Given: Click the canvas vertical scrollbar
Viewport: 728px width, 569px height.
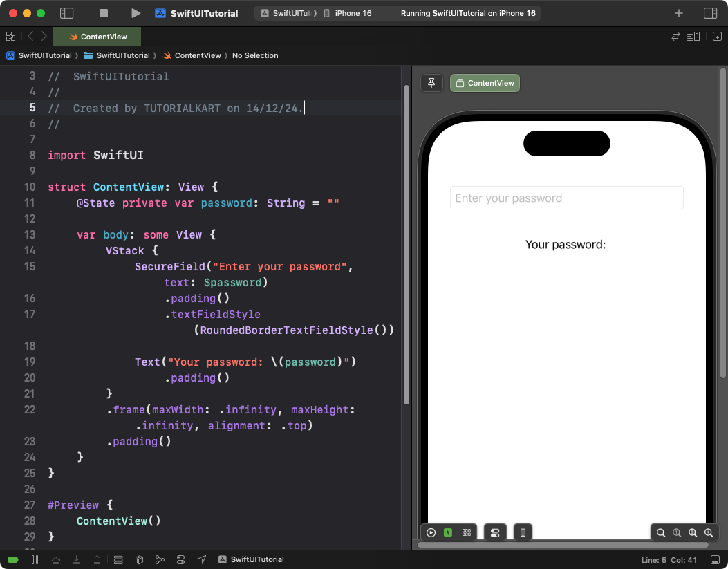Looking at the screenshot, I should click(722, 223).
